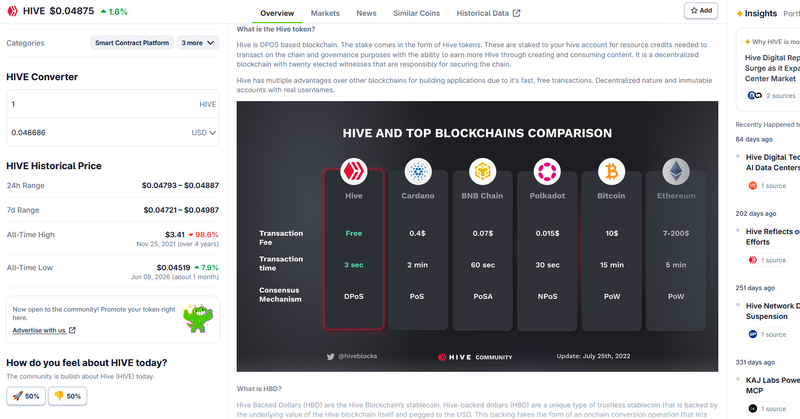800x419 pixels.
Task: Click the Advertise with us external icon
Action: click(72, 330)
